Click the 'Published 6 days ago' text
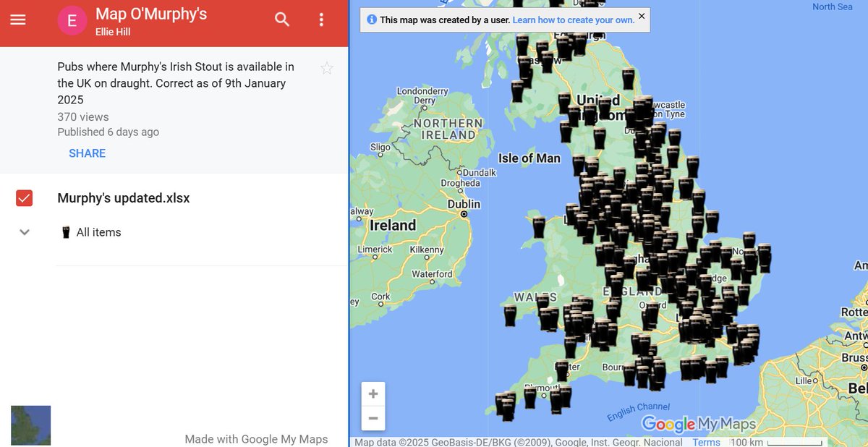868x447 pixels. pos(109,132)
